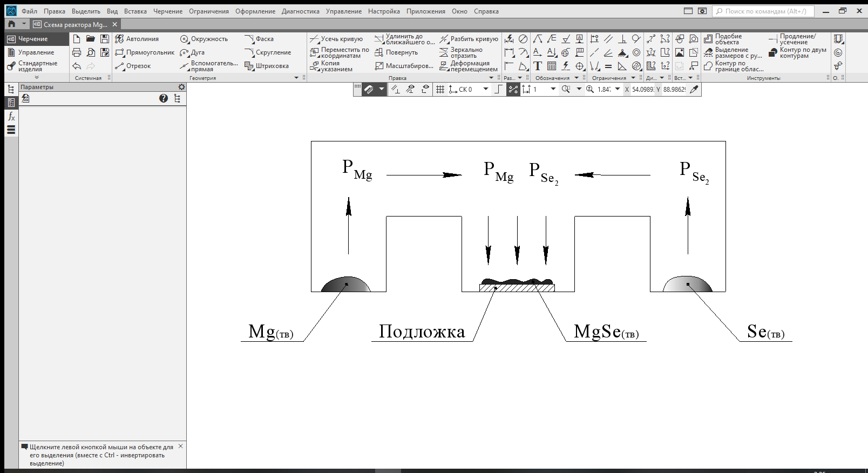
Task: Print the document using the printer icon
Action: coord(77,52)
